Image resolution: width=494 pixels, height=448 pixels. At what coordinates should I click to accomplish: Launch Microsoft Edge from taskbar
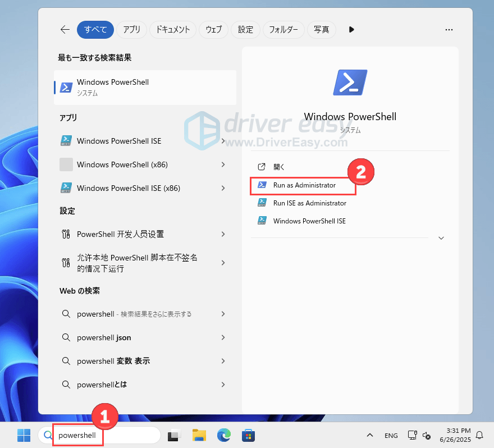[224, 436]
